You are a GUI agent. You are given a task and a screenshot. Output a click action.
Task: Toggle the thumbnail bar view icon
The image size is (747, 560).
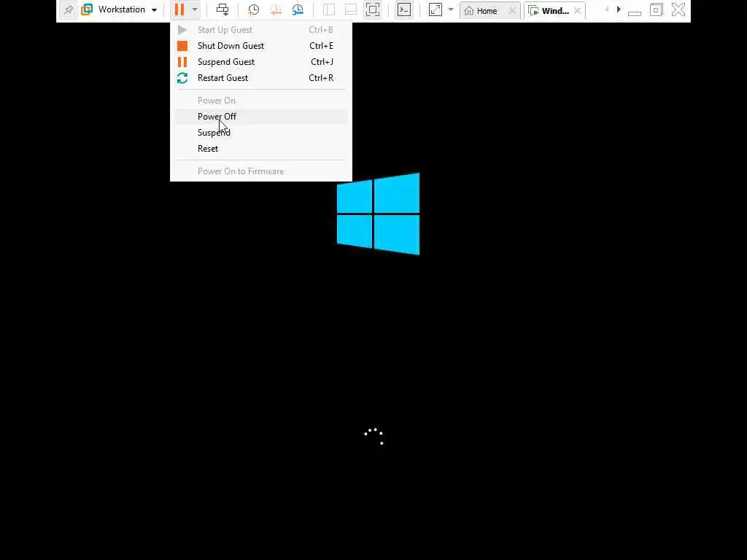click(351, 9)
